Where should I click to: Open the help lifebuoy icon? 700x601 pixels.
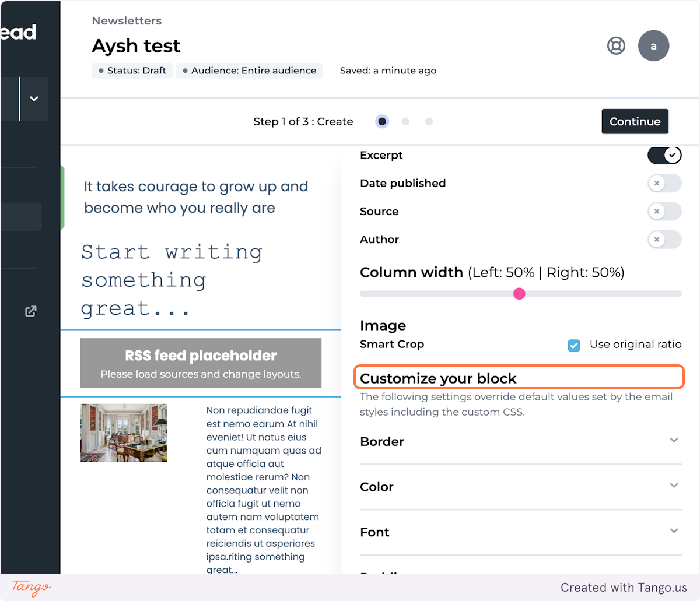point(616,45)
